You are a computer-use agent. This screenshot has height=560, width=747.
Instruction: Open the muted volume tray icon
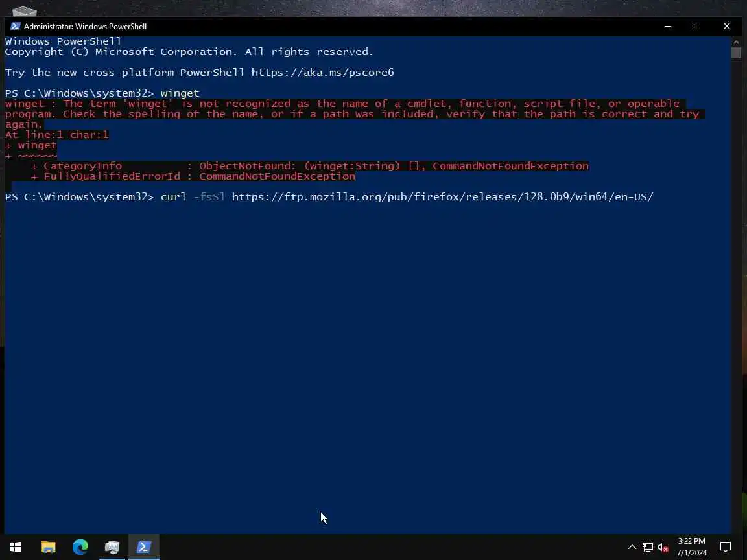663,547
